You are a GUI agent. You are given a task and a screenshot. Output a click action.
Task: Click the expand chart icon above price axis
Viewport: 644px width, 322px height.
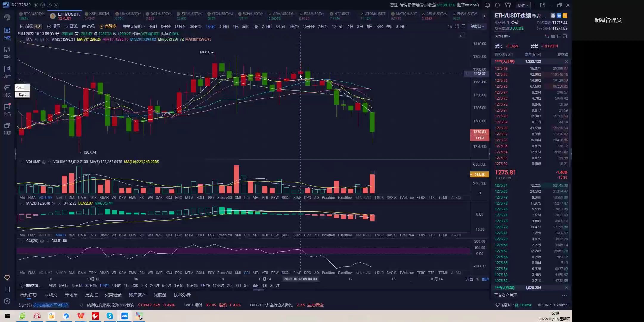click(462, 35)
